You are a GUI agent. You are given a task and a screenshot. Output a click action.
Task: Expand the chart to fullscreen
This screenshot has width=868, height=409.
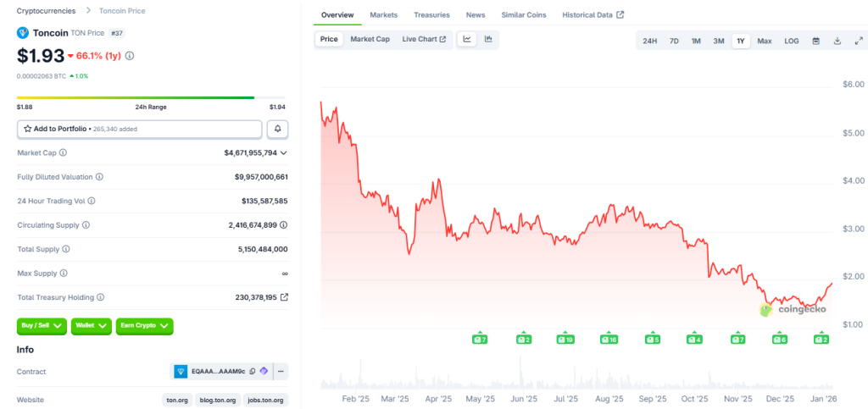pos(857,41)
